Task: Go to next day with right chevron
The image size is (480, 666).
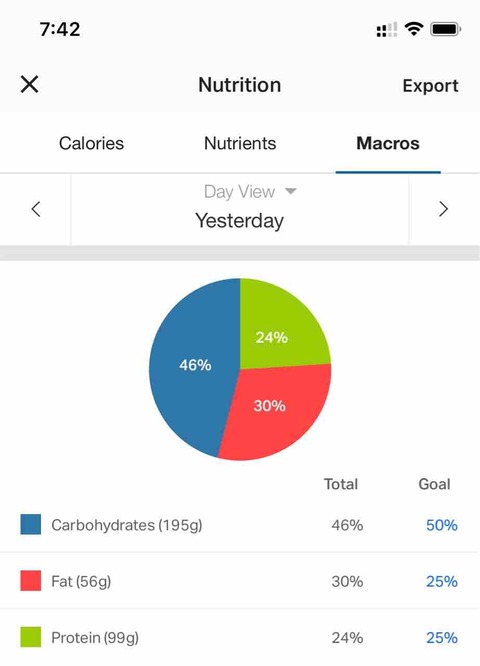Action: click(x=443, y=209)
